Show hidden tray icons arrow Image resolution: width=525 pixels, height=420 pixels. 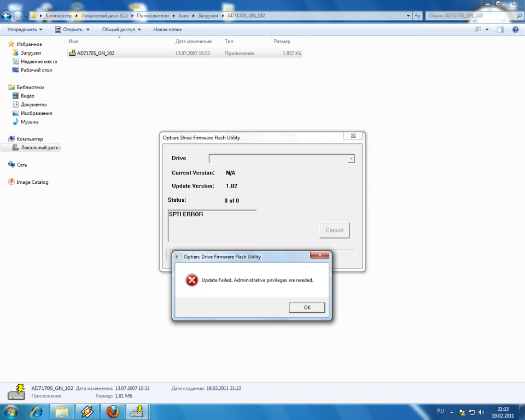tap(452, 412)
